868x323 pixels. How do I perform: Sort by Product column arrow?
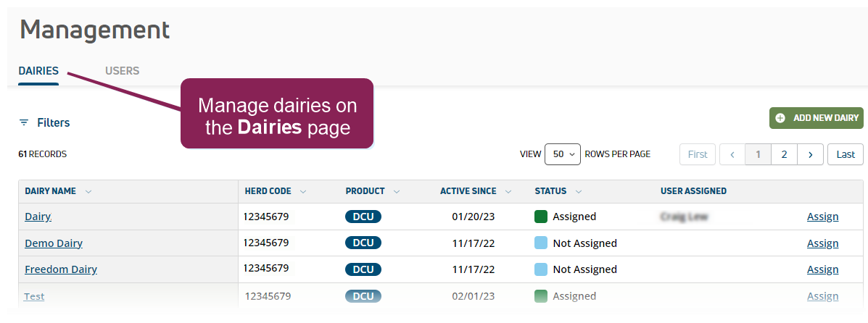397,192
